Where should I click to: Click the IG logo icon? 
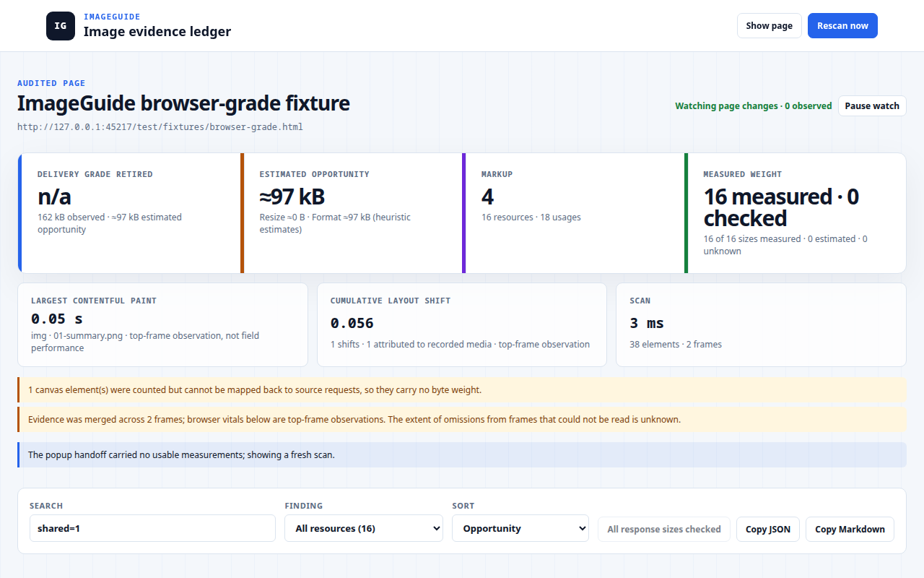point(61,26)
